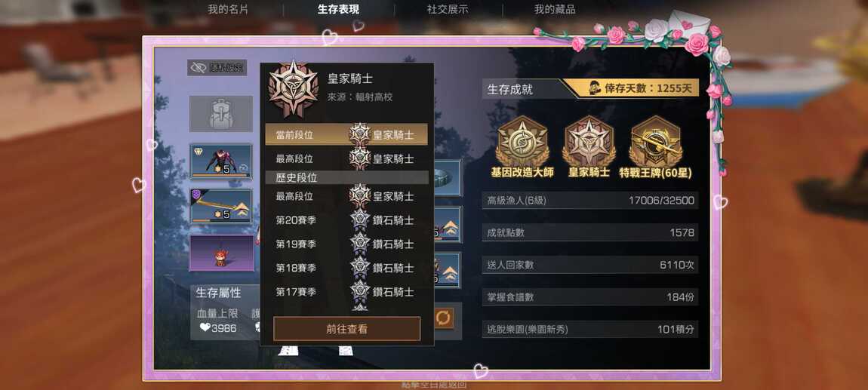Click the 高級漁人(6級) progress row
Viewport: 868px width, 390px height.
click(x=590, y=200)
